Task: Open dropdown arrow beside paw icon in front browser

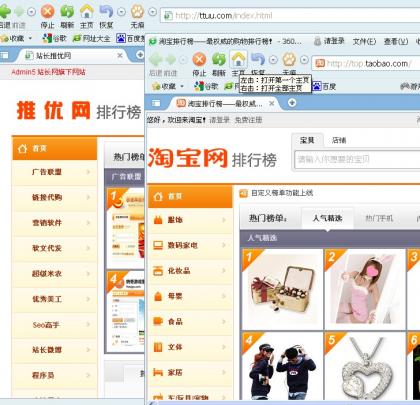Action: pos(304,60)
